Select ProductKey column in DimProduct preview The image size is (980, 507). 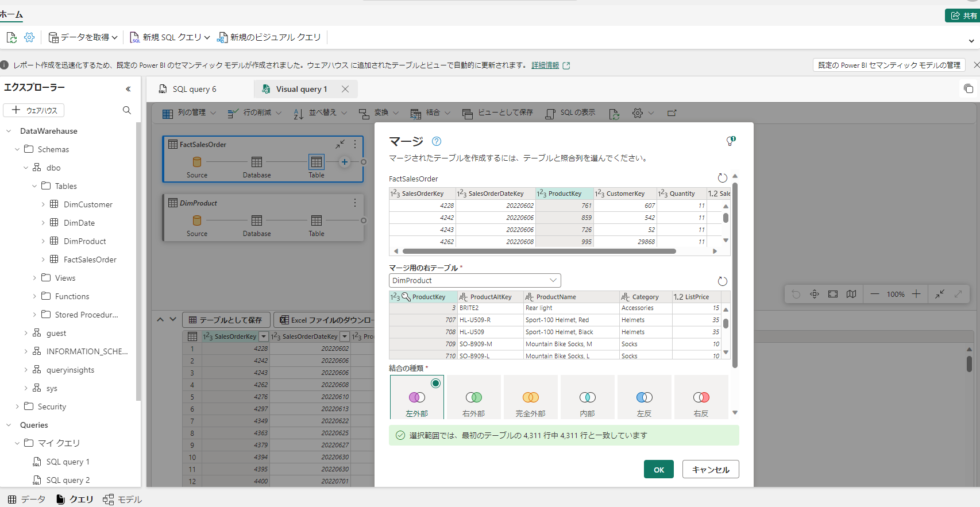(x=423, y=297)
